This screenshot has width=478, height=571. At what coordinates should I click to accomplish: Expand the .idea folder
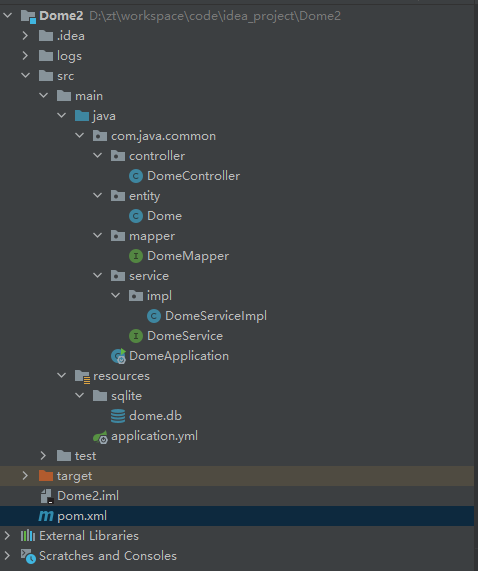coord(25,36)
